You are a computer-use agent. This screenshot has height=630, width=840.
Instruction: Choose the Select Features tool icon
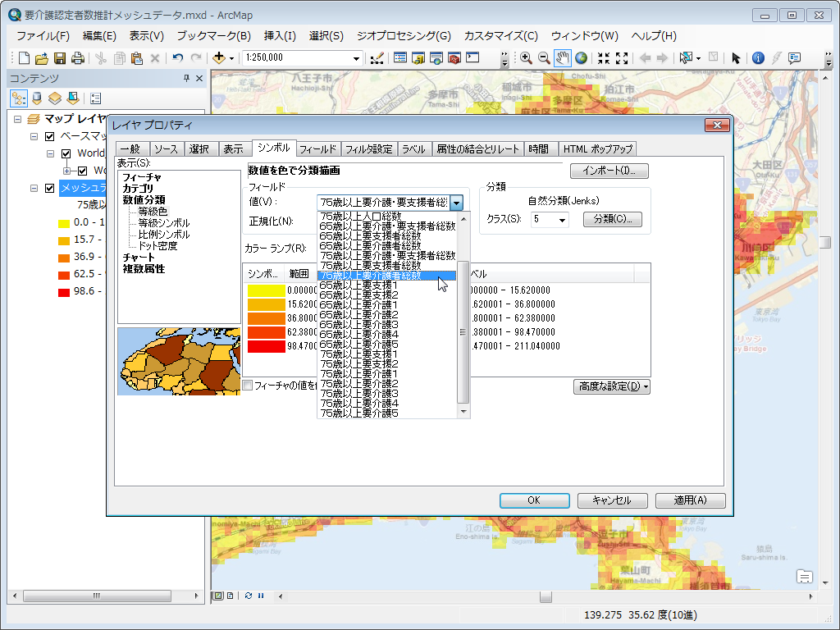pyautogui.click(x=686, y=58)
